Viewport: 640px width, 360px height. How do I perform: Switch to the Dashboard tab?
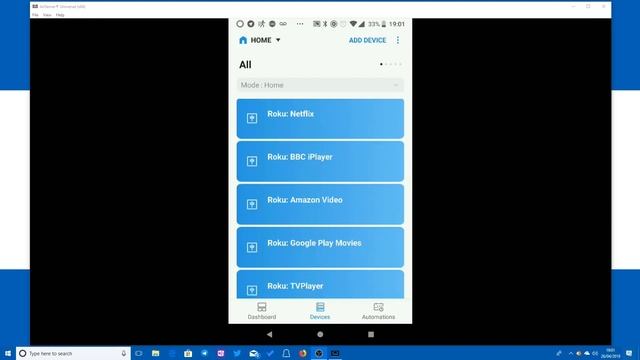point(262,311)
